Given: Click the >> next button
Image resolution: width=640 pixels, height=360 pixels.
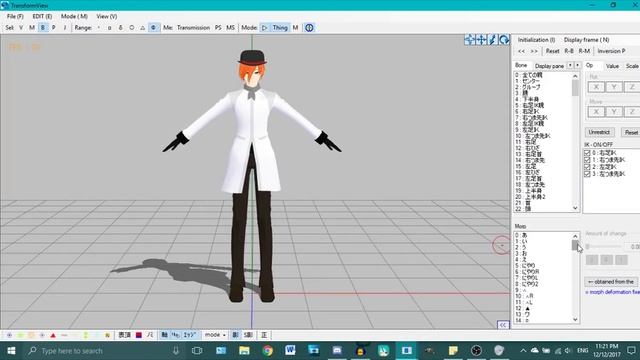Looking at the screenshot, I should (534, 51).
